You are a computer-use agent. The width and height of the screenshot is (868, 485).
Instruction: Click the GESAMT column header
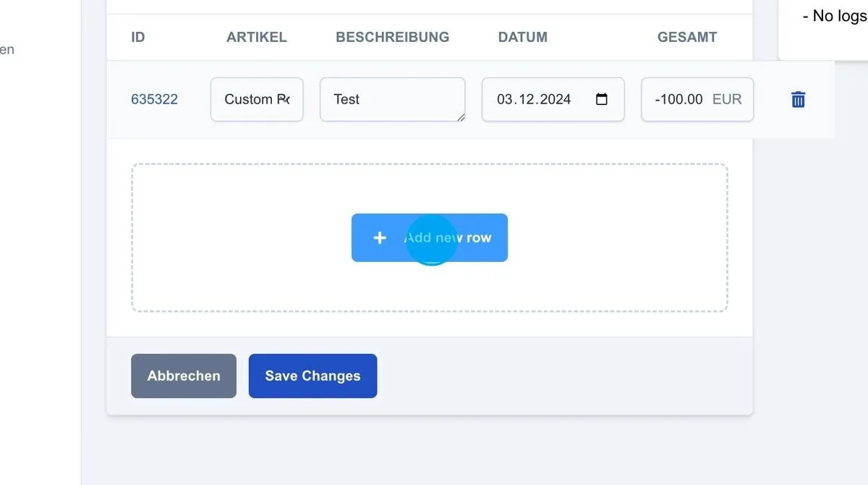[x=687, y=37]
